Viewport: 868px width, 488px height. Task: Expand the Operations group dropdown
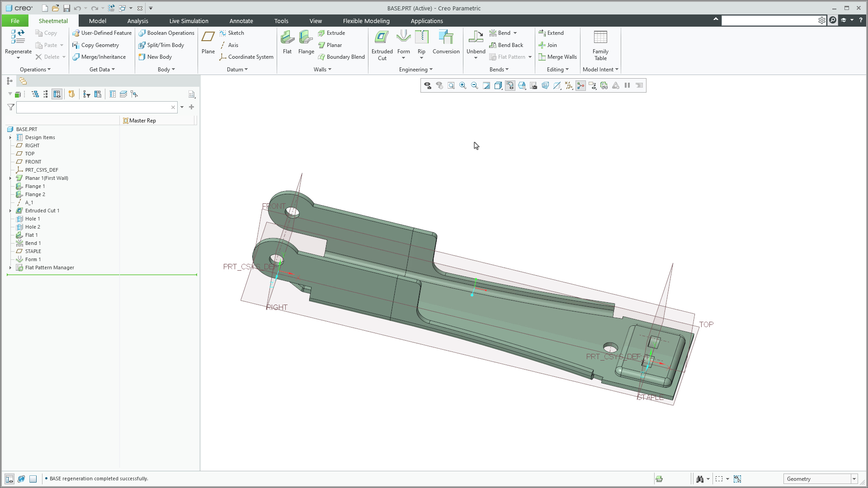[x=35, y=70]
